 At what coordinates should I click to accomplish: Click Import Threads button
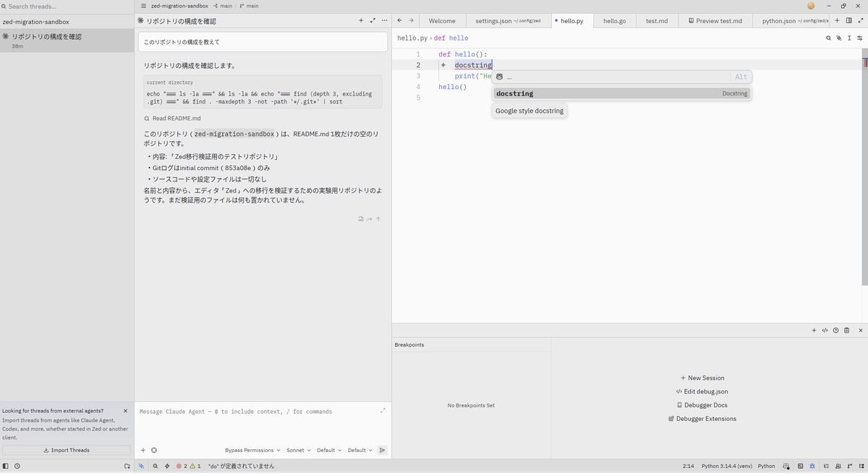[x=67, y=450]
